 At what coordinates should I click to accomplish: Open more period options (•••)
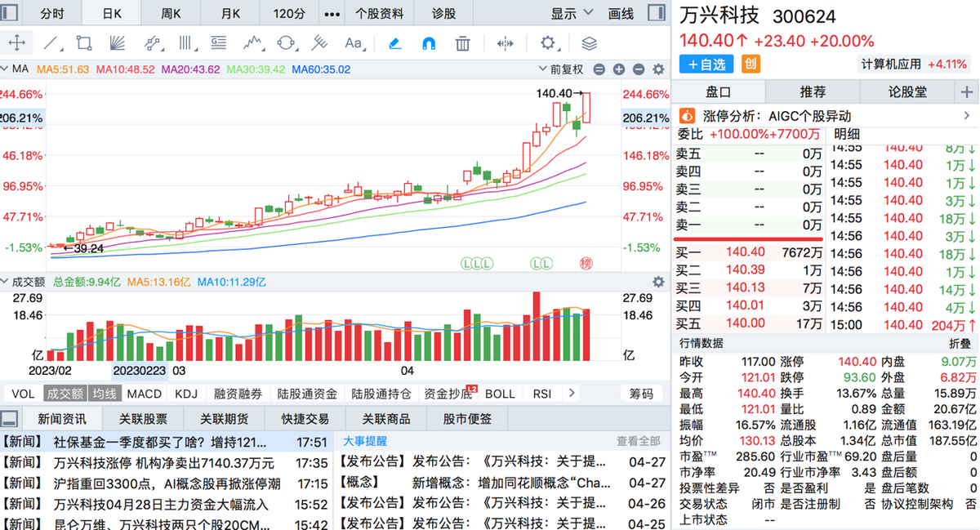pos(332,14)
